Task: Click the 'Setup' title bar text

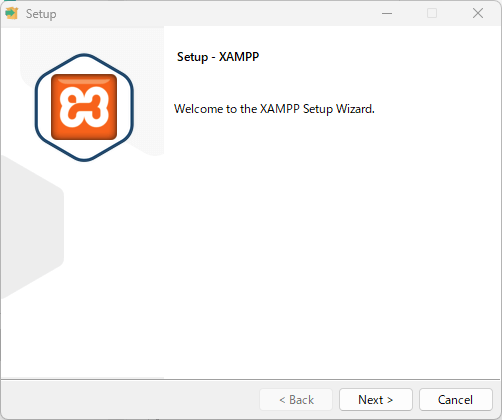Action: (x=41, y=14)
